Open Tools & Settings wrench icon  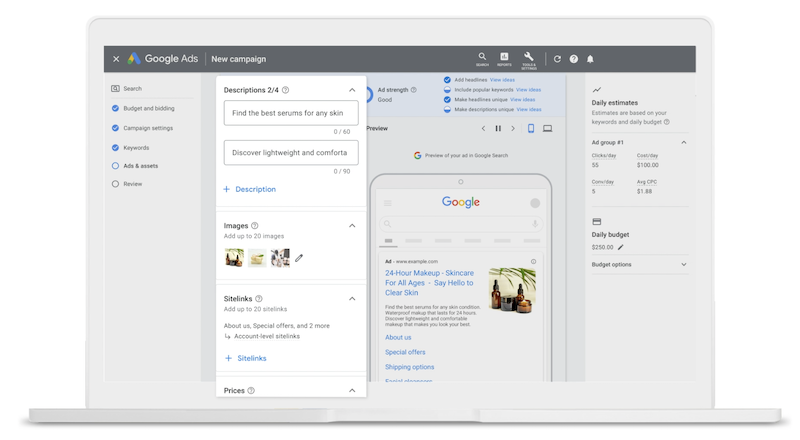point(529,60)
